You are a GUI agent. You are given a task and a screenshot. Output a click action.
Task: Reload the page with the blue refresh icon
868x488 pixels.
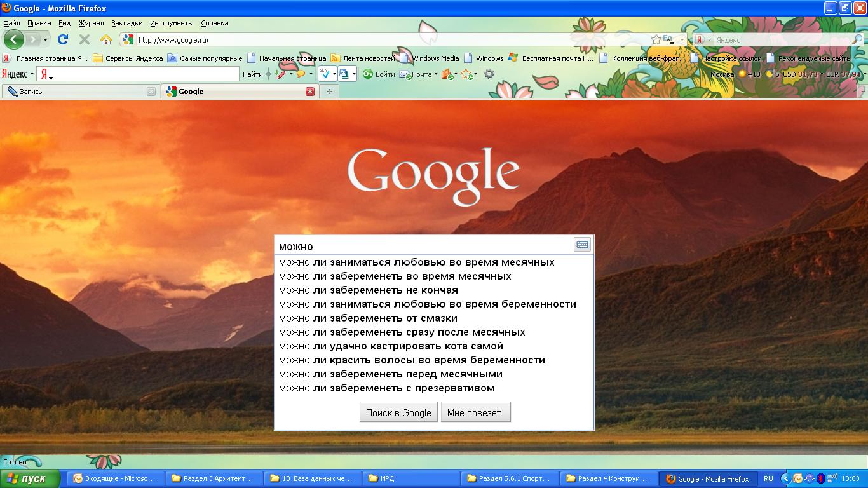[x=63, y=39]
